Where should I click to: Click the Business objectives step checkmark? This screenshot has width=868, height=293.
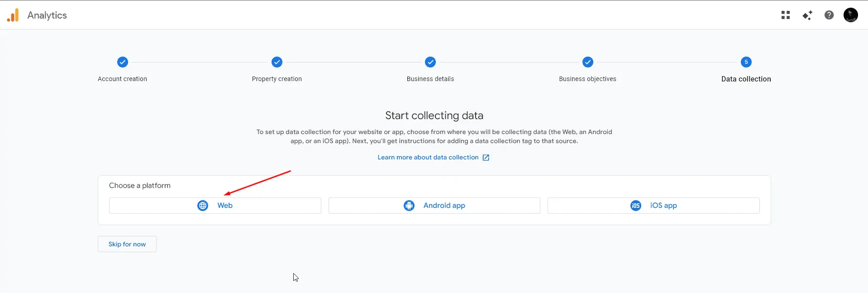(x=588, y=62)
